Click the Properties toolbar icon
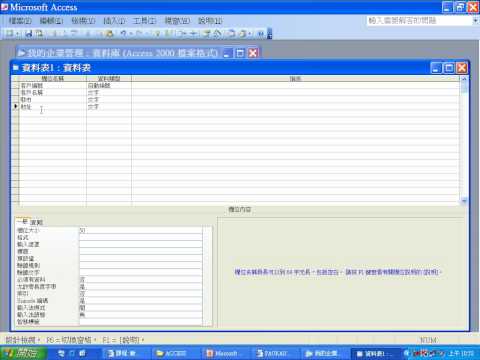The width and height of the screenshot is (480, 360). pyautogui.click(x=207, y=33)
